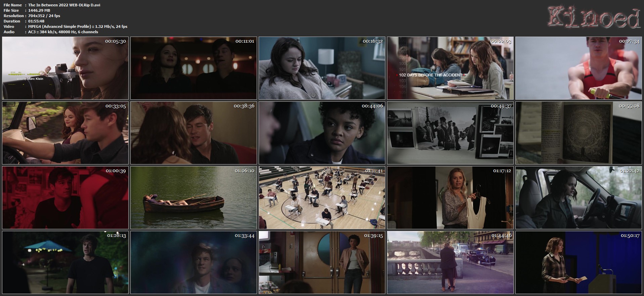Select the frame stamped 00:44:06

(x=322, y=133)
